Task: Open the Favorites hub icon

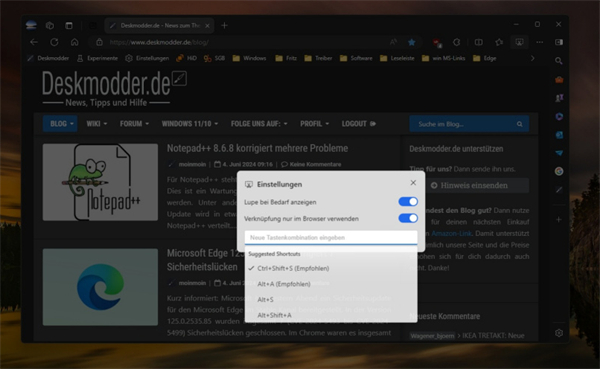Action: [x=499, y=42]
